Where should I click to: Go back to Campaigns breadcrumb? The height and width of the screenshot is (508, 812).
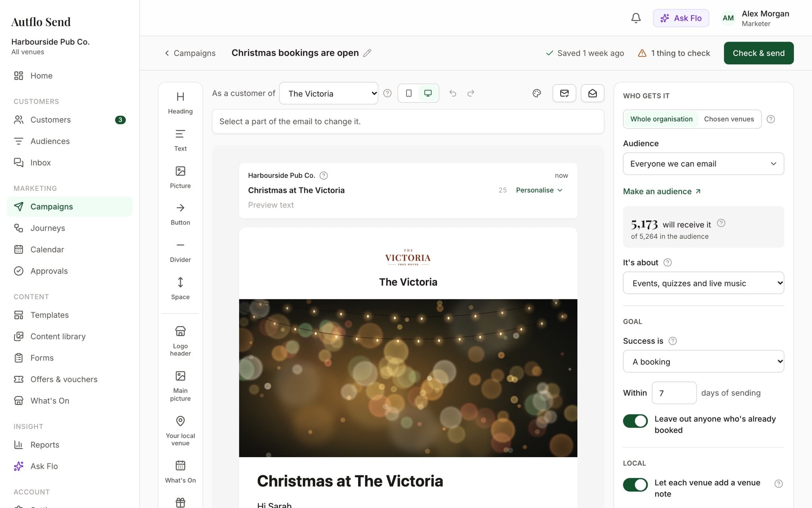(x=190, y=53)
